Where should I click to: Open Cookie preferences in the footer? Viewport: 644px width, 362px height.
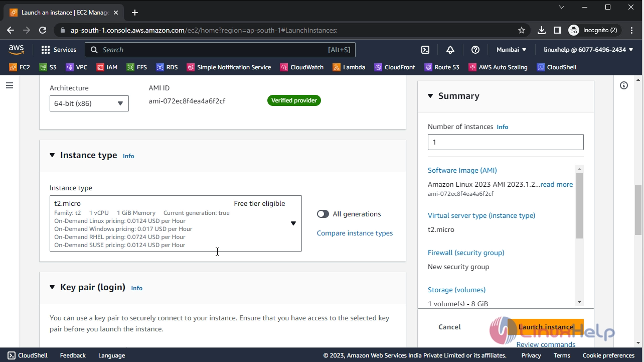[608, 355]
